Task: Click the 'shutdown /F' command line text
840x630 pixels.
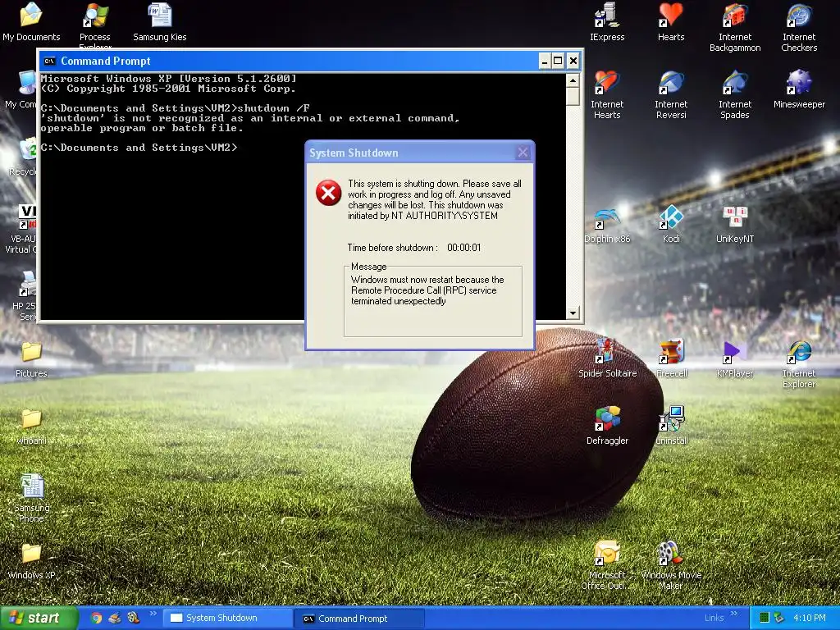Action: point(274,108)
